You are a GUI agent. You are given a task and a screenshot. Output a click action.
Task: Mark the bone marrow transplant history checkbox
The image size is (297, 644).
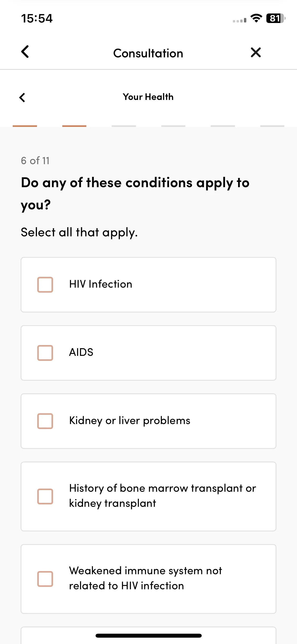(x=45, y=496)
